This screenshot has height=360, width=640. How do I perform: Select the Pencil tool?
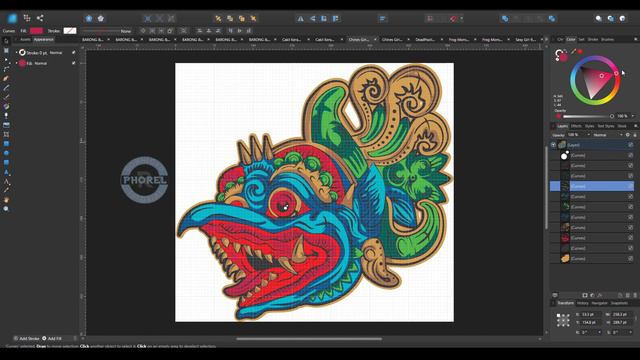click(x=6, y=88)
